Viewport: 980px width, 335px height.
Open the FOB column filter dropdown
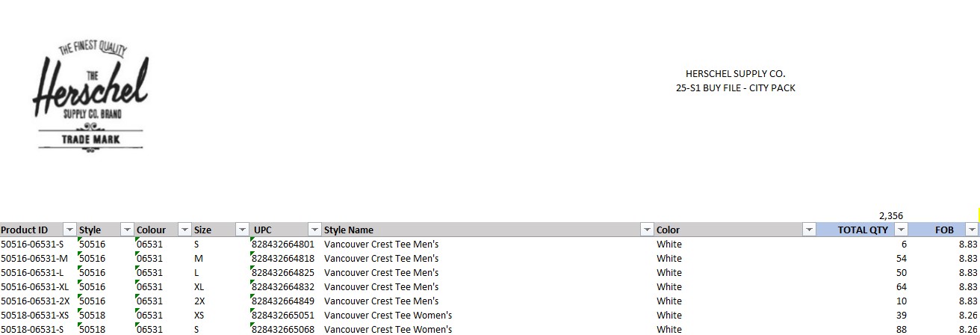972,230
